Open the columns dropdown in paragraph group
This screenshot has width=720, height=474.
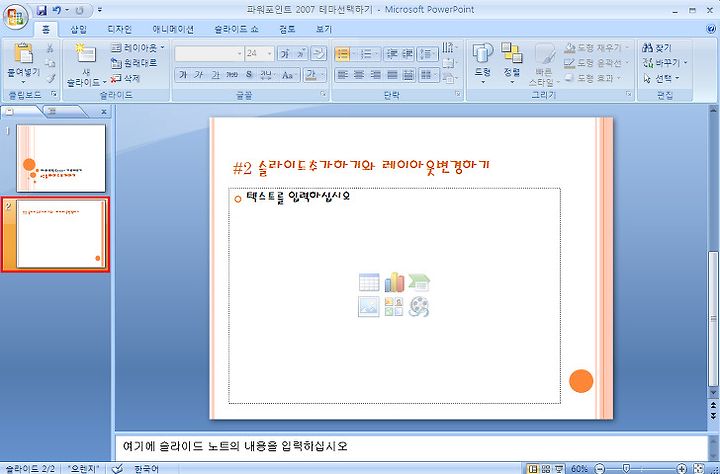coord(428,74)
